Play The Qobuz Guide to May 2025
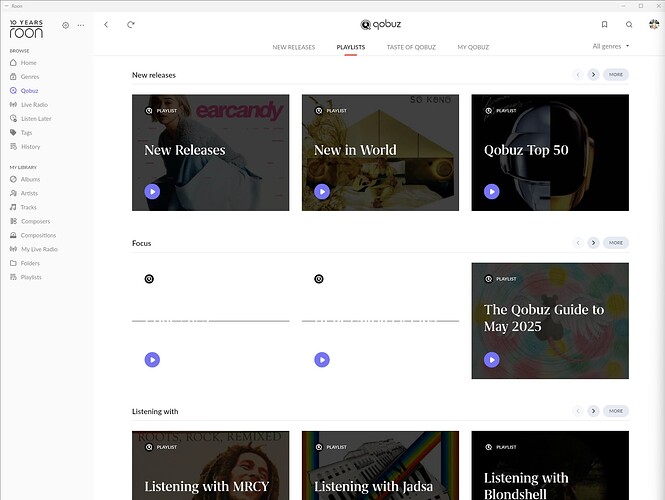This screenshot has height=500, width=665. 492,360
